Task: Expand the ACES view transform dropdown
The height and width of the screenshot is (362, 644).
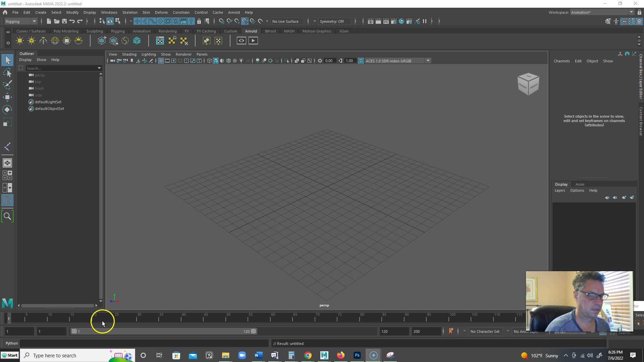Action: (x=428, y=61)
